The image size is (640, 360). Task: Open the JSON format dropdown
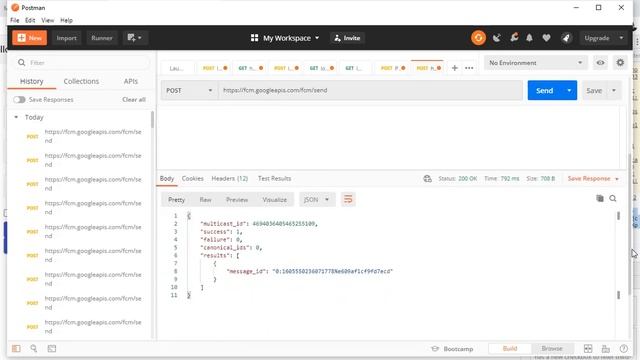pyautogui.click(x=316, y=200)
